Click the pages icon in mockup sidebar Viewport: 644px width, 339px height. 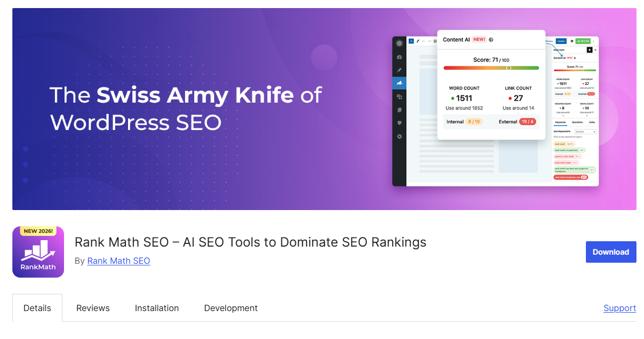(x=399, y=110)
